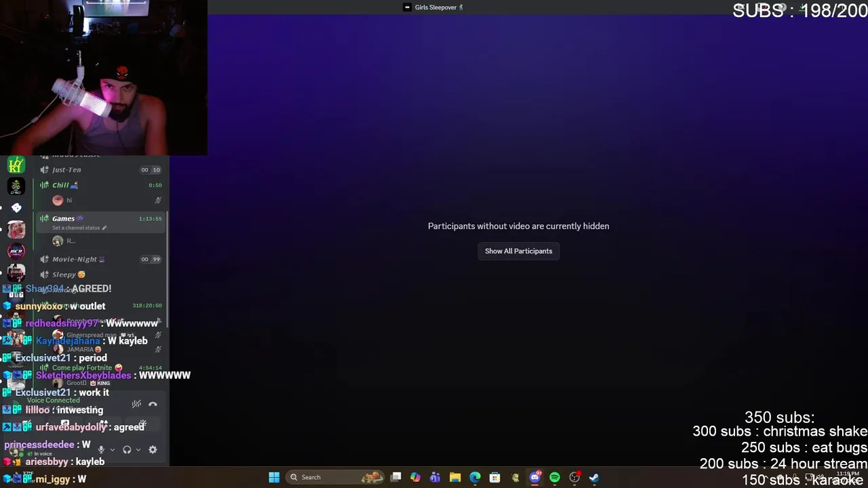This screenshot has height=488, width=868.
Task: Open the green KI server icon
Action: click(16, 165)
